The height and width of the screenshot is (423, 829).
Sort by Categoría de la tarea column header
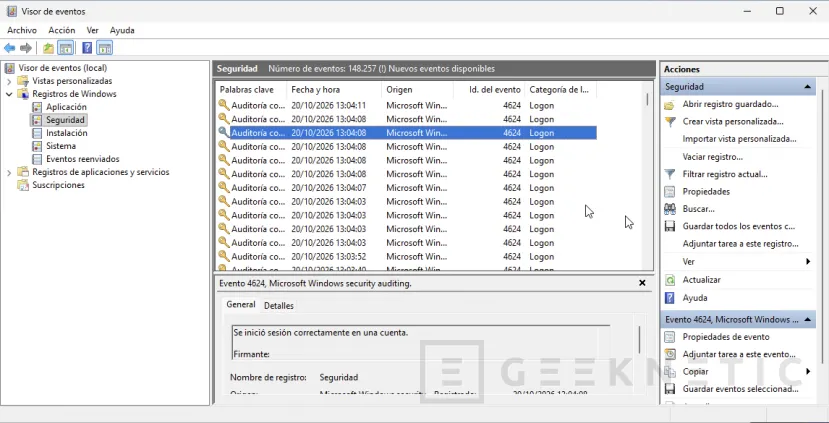561,90
